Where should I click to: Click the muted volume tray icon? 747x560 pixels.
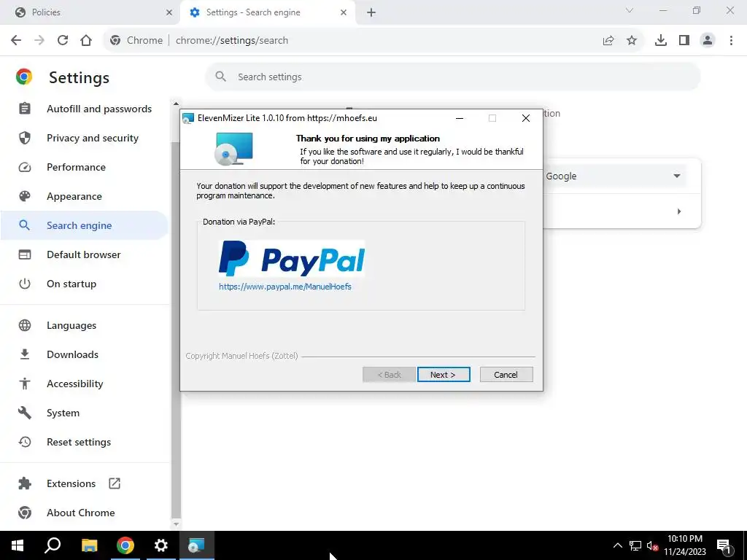[653, 545]
